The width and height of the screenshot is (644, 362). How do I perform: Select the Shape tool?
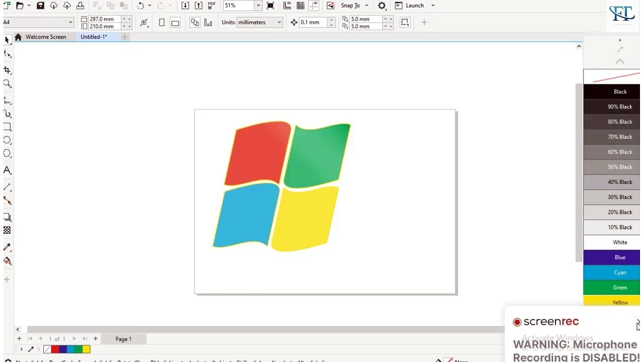(7, 54)
